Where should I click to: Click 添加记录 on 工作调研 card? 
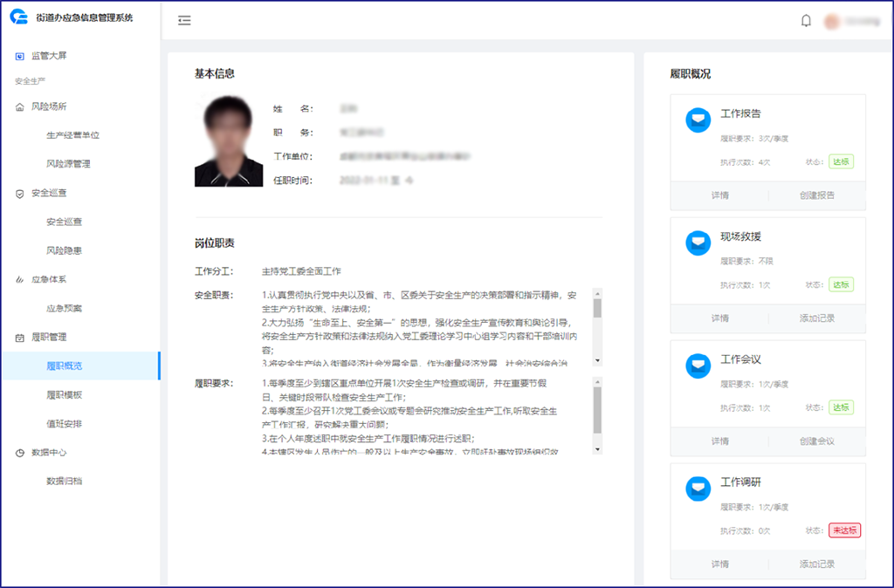[x=817, y=564]
